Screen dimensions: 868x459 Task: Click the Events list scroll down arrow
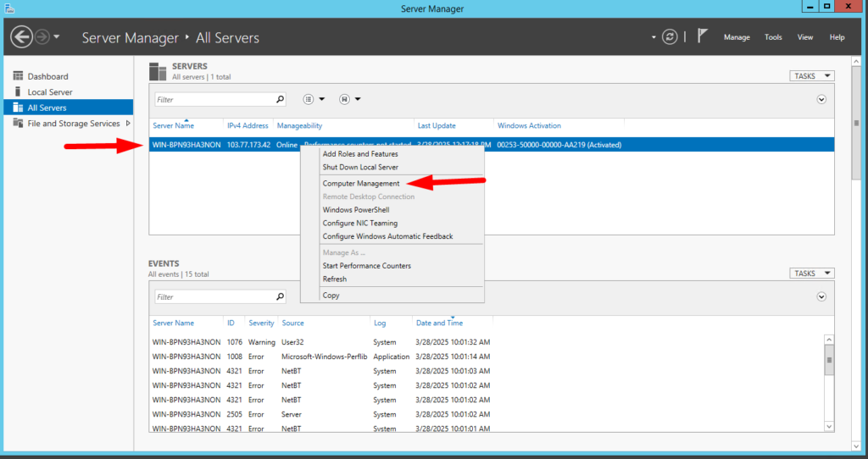click(829, 426)
